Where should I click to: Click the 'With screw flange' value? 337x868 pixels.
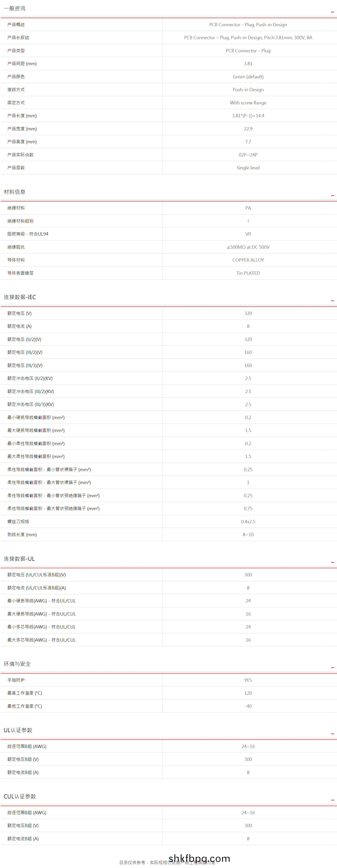[x=248, y=103]
